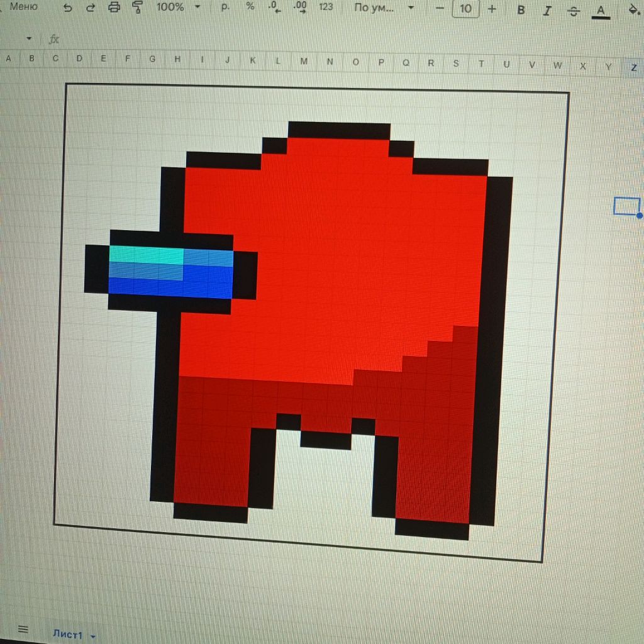644x644 pixels.
Task: Decrease font size minus button
Action: click(440, 8)
